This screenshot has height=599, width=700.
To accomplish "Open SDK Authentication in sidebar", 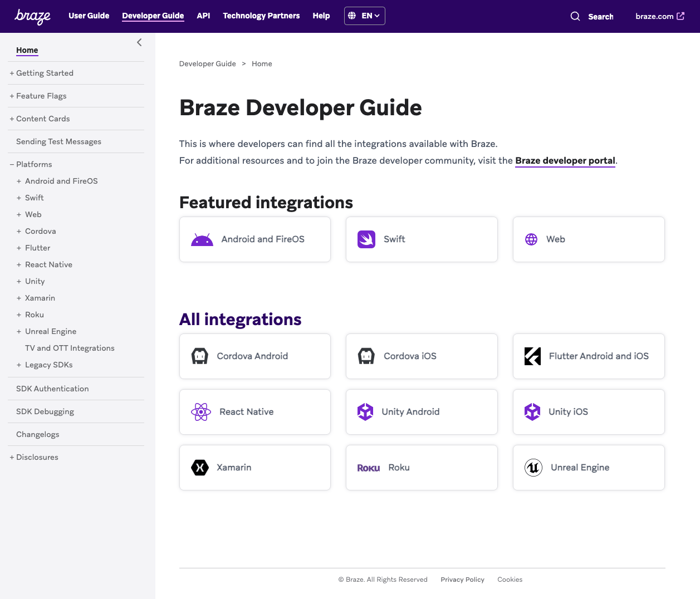I will (x=52, y=389).
